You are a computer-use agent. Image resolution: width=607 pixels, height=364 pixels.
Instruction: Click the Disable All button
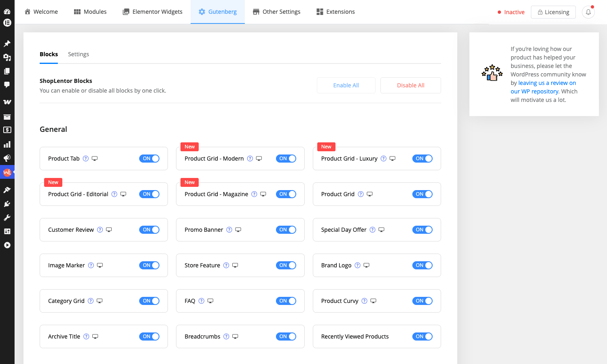pyautogui.click(x=411, y=85)
